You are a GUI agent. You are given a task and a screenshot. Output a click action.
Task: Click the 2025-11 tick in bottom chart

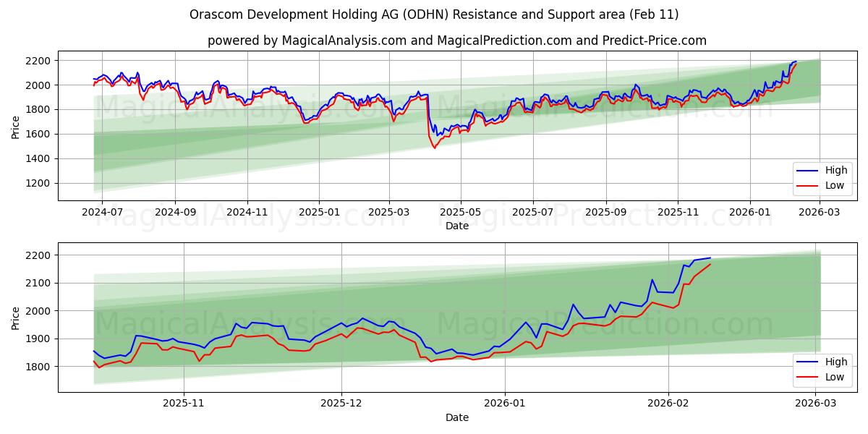coord(184,404)
